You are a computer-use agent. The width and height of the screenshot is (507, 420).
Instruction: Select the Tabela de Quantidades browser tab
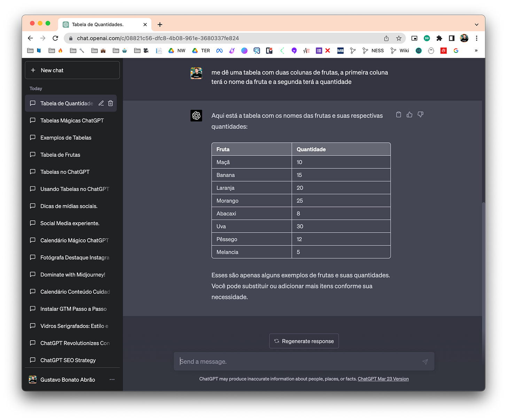104,24
